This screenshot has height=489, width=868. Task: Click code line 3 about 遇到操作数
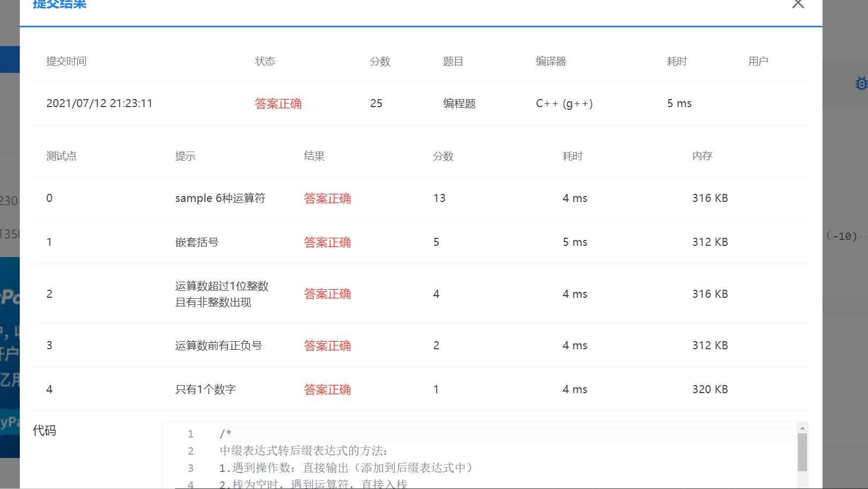click(x=347, y=468)
